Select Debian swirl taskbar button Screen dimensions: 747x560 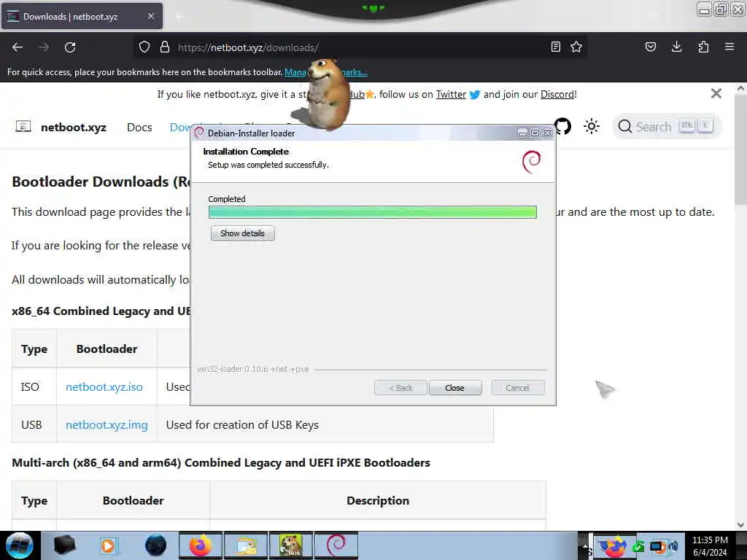click(336, 545)
